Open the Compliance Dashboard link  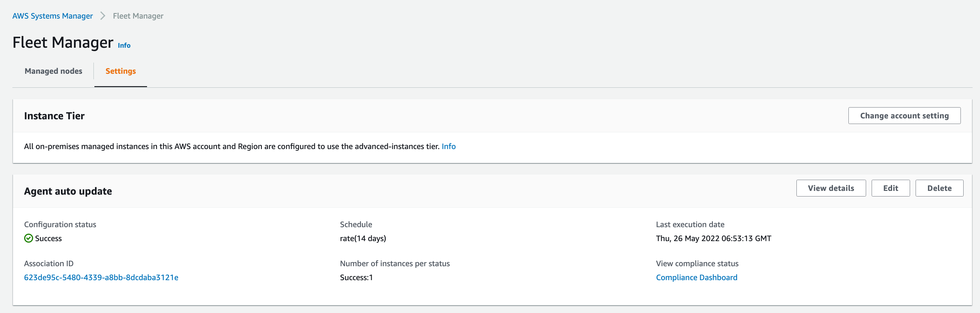click(696, 277)
